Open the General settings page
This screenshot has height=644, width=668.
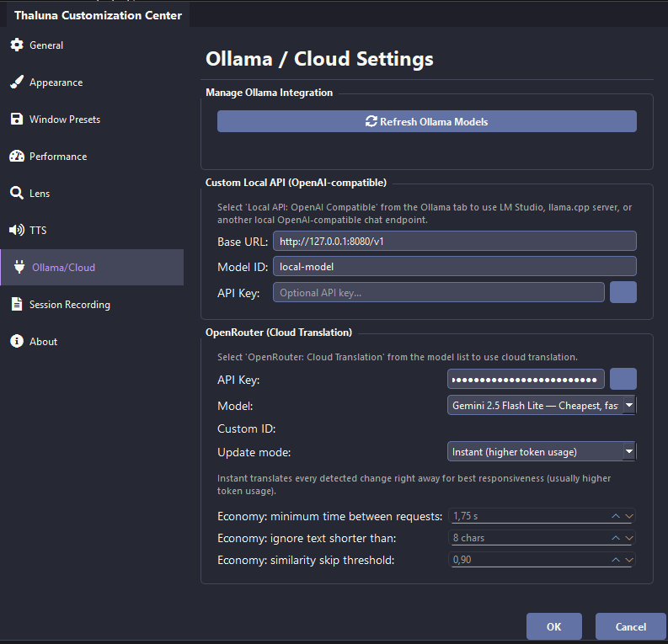click(x=92, y=45)
